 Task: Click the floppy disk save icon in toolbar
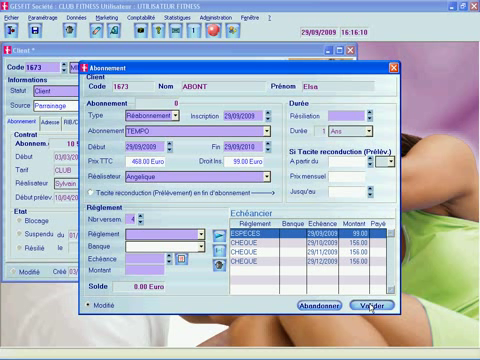click(x=35, y=31)
